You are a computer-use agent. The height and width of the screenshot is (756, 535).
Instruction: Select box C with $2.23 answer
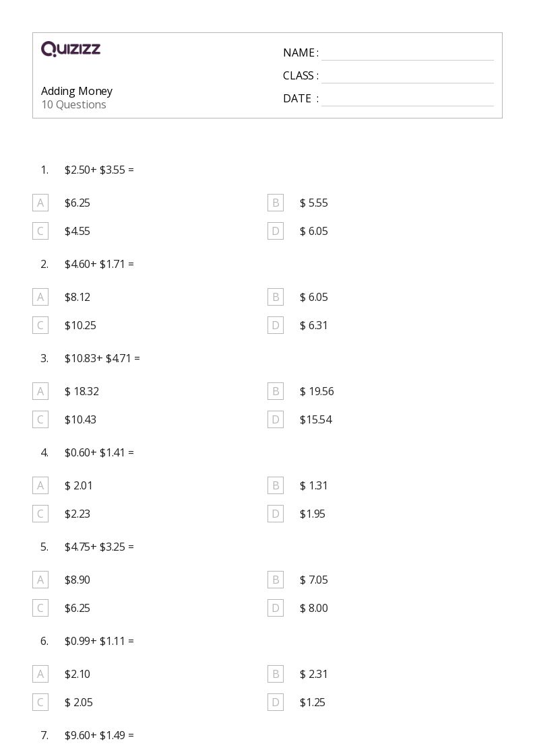coord(40,514)
